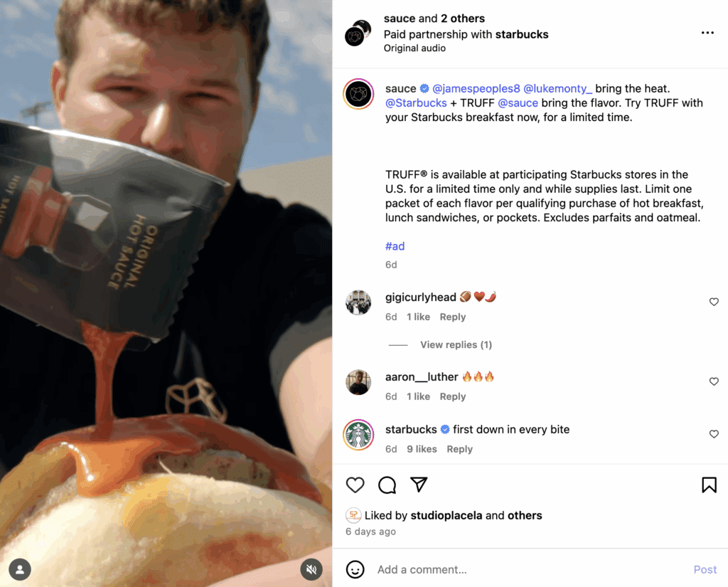This screenshot has width=728, height=587.
Task: Show tagged people icon on video
Action: pos(20,569)
